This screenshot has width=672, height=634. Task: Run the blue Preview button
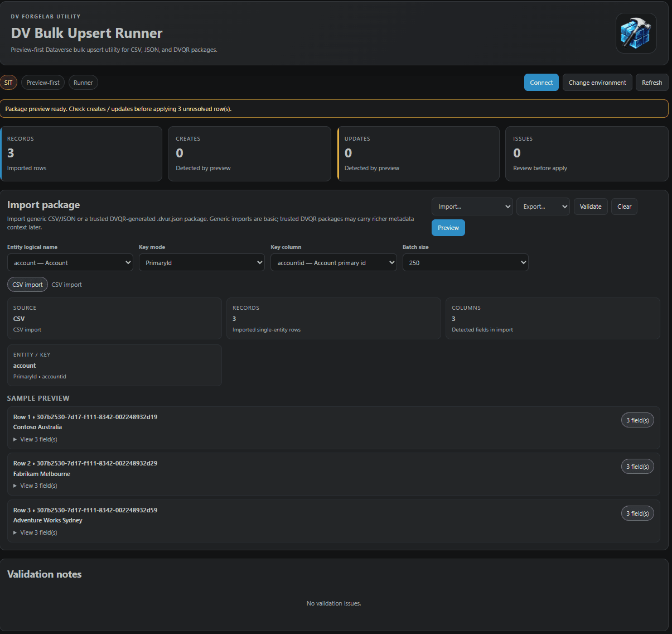(448, 228)
